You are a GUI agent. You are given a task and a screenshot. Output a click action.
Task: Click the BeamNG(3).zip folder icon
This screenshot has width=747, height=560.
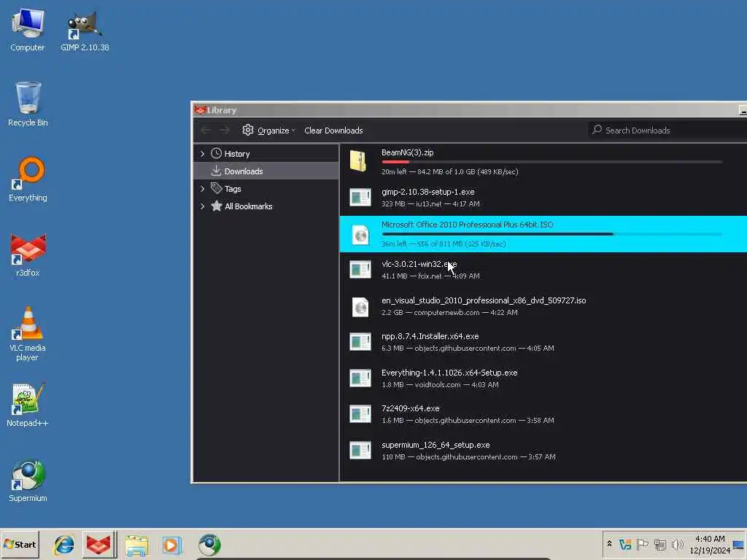pyautogui.click(x=357, y=161)
